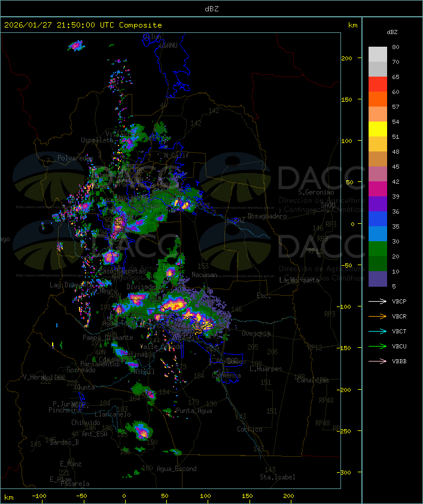Click the 'Nacunan' map label
The height and width of the screenshot is (504, 423).
tap(204, 275)
